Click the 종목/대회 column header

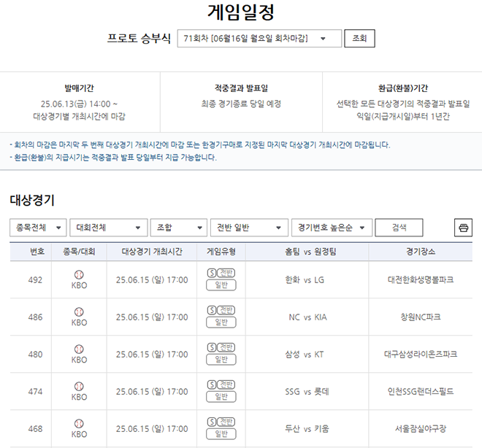tap(79, 252)
